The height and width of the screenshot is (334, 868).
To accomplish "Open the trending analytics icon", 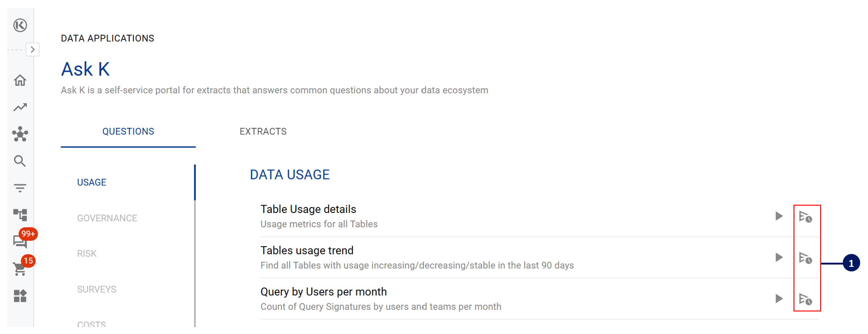I will (20, 107).
